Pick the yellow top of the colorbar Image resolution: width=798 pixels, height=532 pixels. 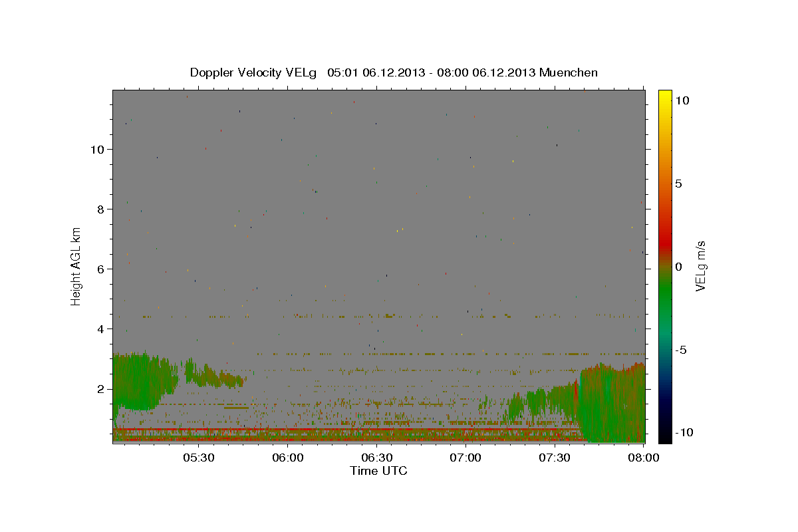[x=665, y=95]
